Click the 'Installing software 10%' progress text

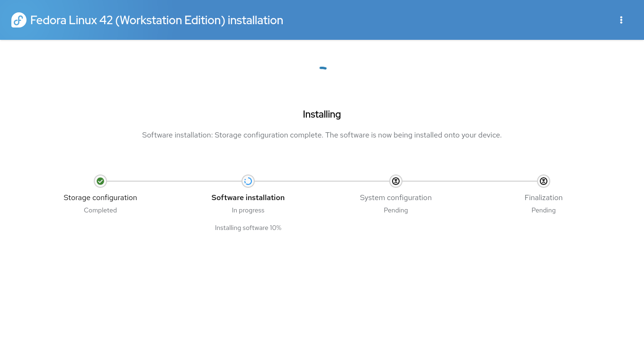pos(248,228)
